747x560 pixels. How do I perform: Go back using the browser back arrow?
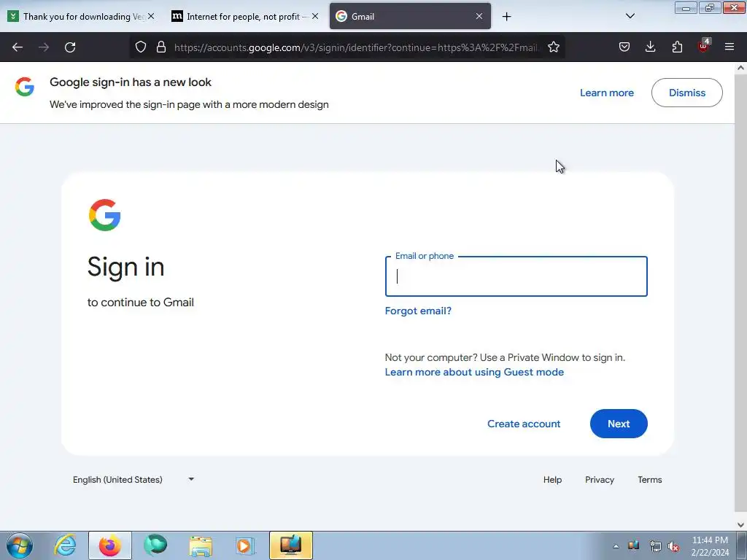18,47
